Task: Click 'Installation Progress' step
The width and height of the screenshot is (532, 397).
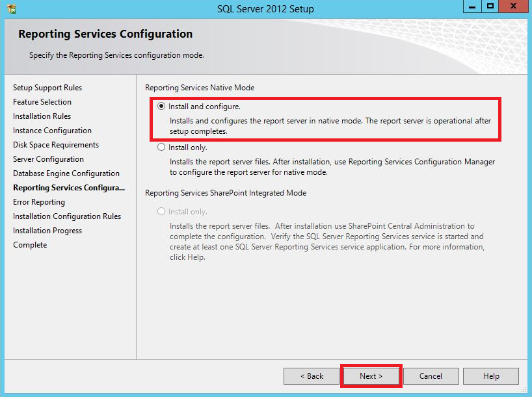Action: point(47,231)
